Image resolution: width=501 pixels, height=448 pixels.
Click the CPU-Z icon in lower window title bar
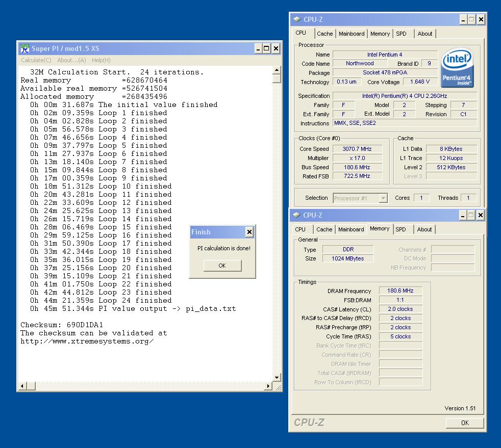pyautogui.click(x=297, y=215)
